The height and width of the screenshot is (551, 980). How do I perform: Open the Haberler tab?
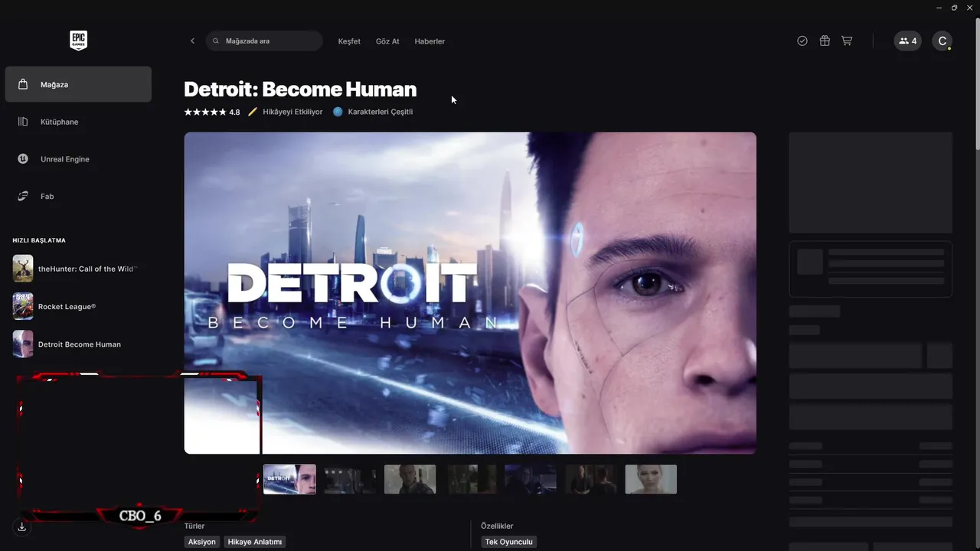point(430,41)
